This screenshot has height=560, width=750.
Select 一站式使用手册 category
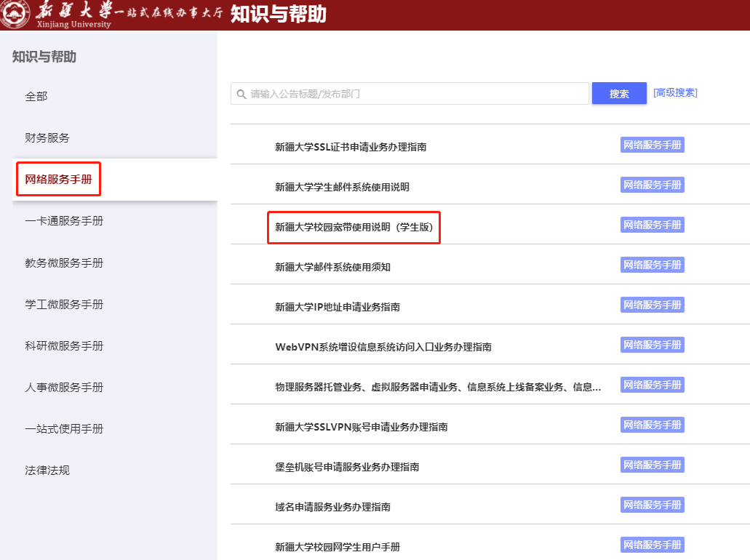coord(64,429)
